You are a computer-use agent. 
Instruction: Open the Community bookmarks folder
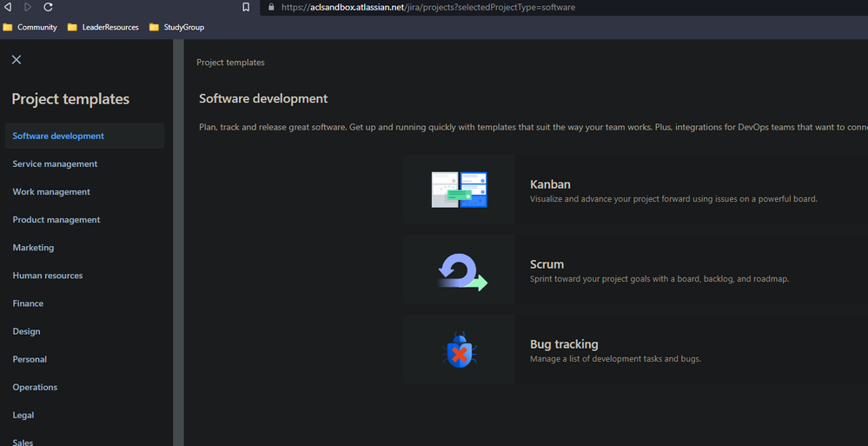click(30, 27)
